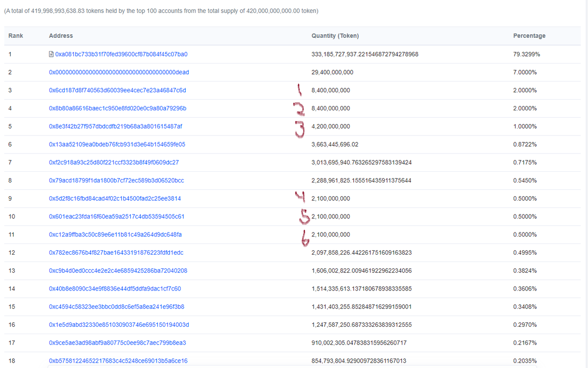Click the Rank column header

[x=16, y=36]
